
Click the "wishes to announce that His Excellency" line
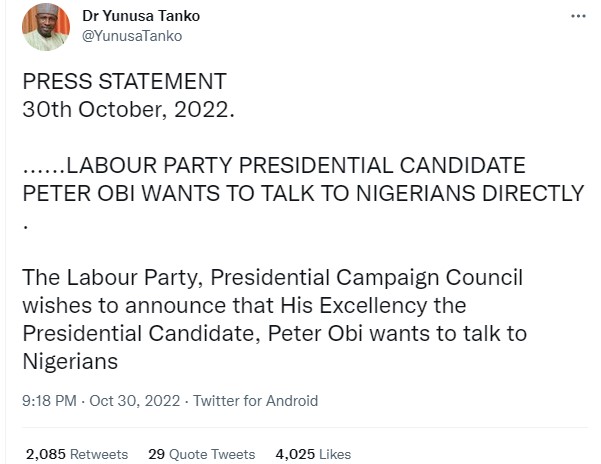tap(244, 304)
